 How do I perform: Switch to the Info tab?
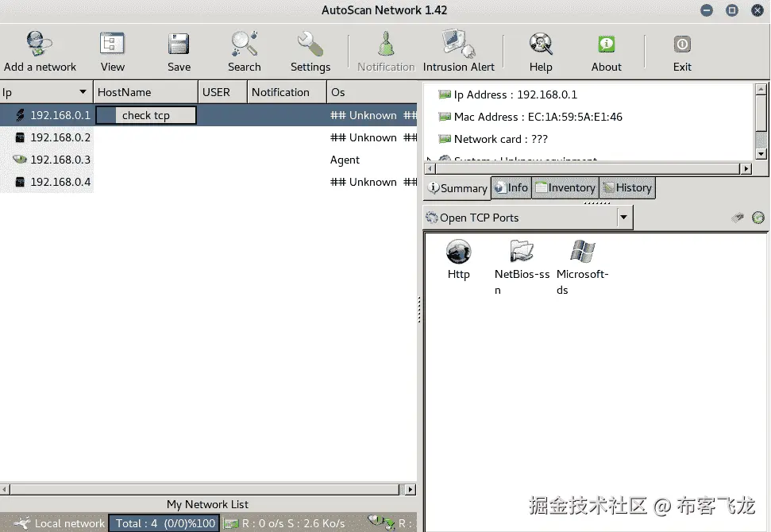(x=511, y=188)
